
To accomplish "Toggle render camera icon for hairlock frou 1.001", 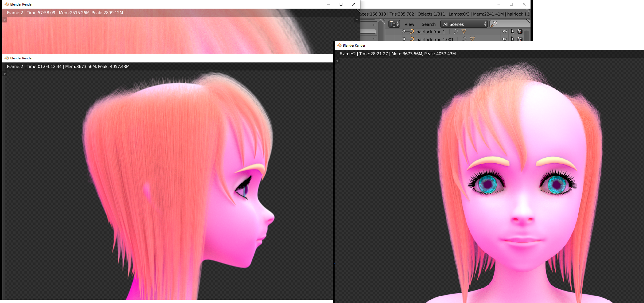I will coord(520,39).
